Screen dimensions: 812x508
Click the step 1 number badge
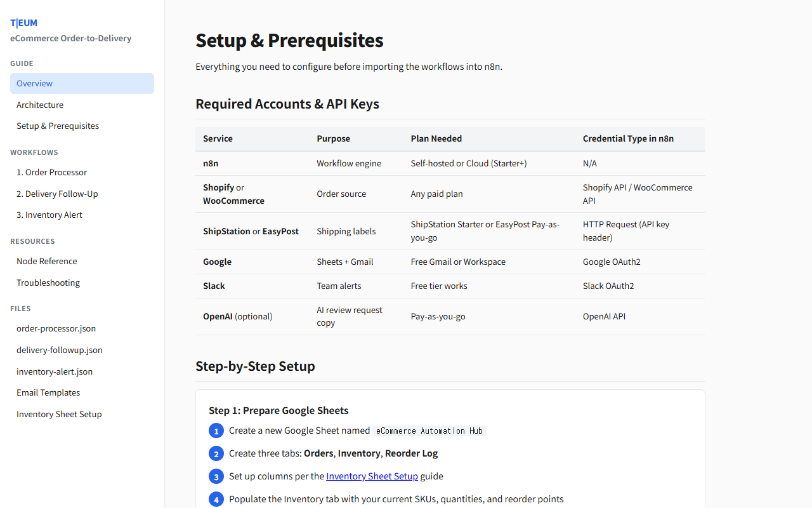pos(216,431)
